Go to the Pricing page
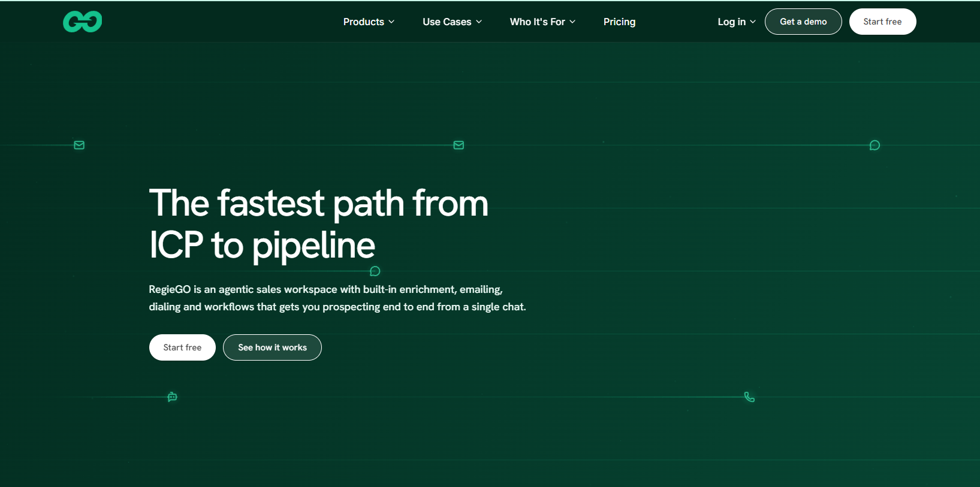 [x=619, y=22]
